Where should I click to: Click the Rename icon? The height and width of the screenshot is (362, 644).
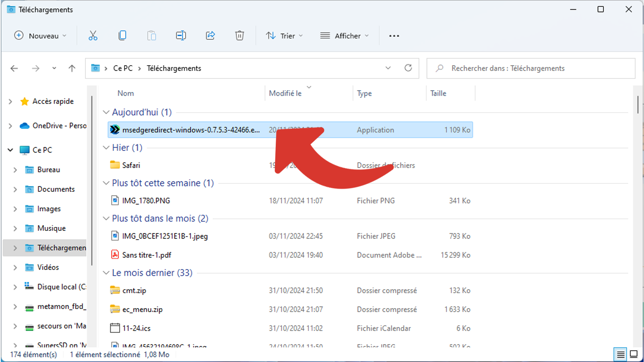coord(181,36)
